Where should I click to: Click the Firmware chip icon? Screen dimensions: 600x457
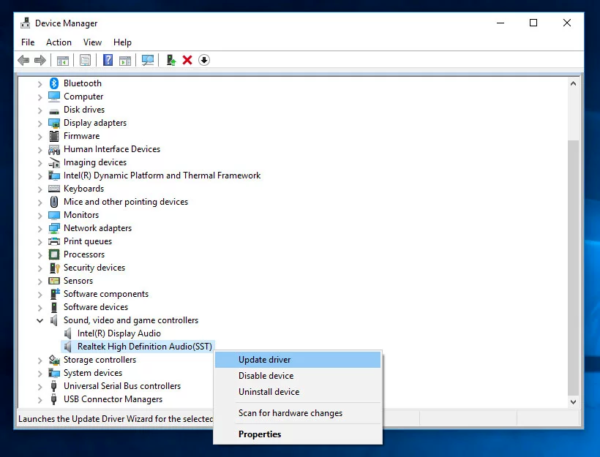54,136
